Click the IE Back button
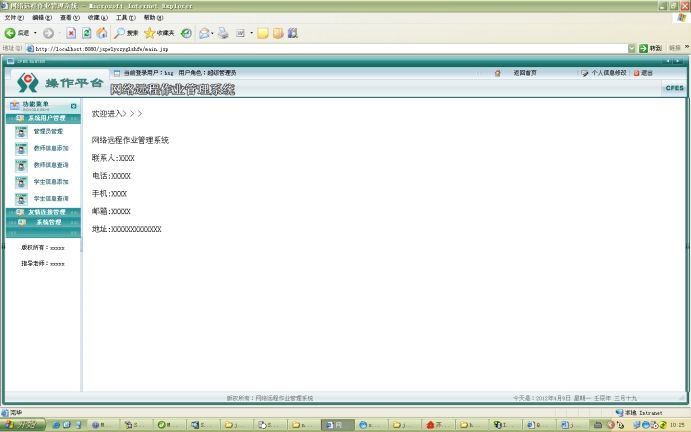 [16, 33]
